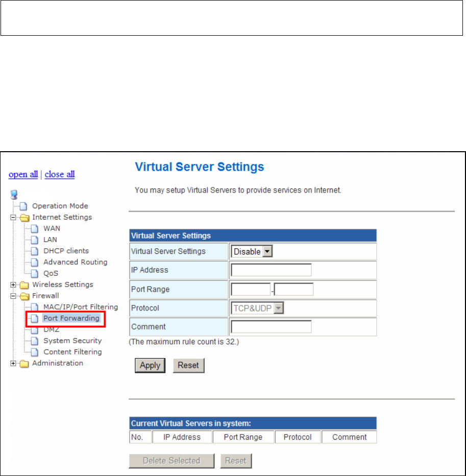Go to WAN settings

coord(52,229)
